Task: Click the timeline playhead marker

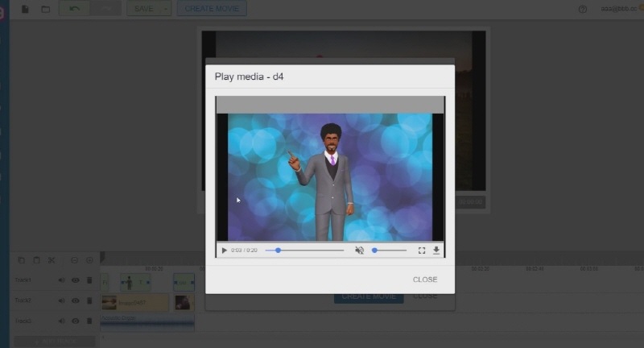Action: 102,258
